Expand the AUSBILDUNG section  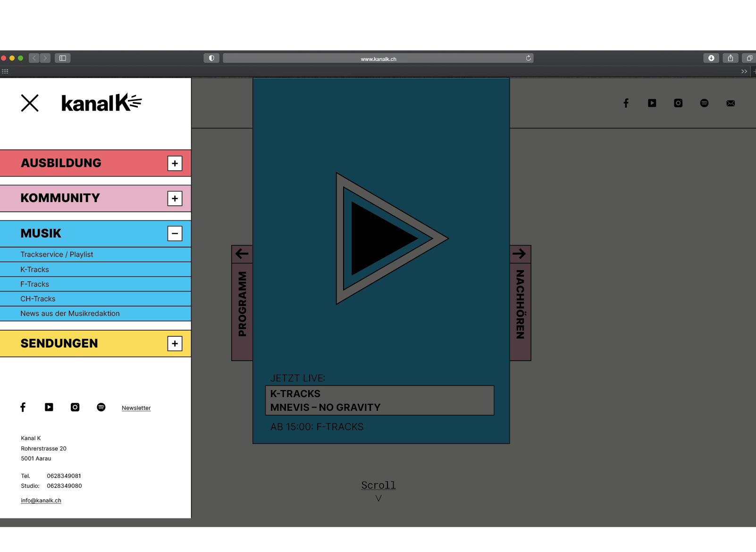click(175, 163)
